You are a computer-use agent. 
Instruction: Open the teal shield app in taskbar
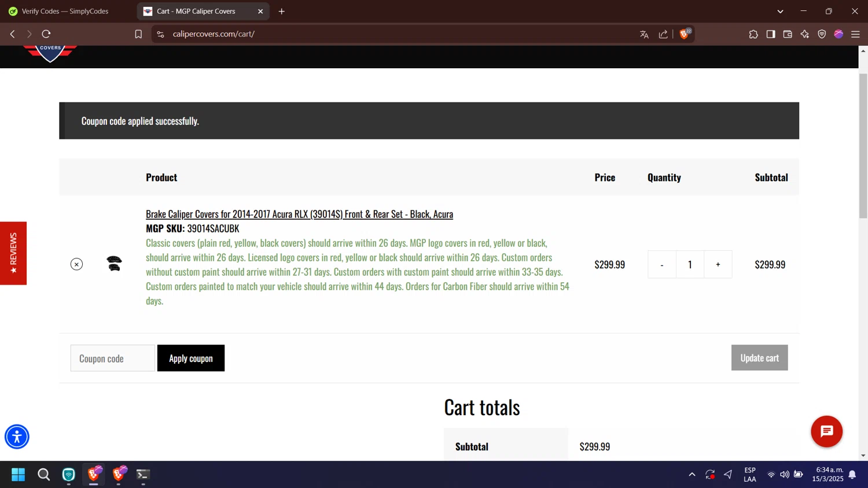click(69, 475)
